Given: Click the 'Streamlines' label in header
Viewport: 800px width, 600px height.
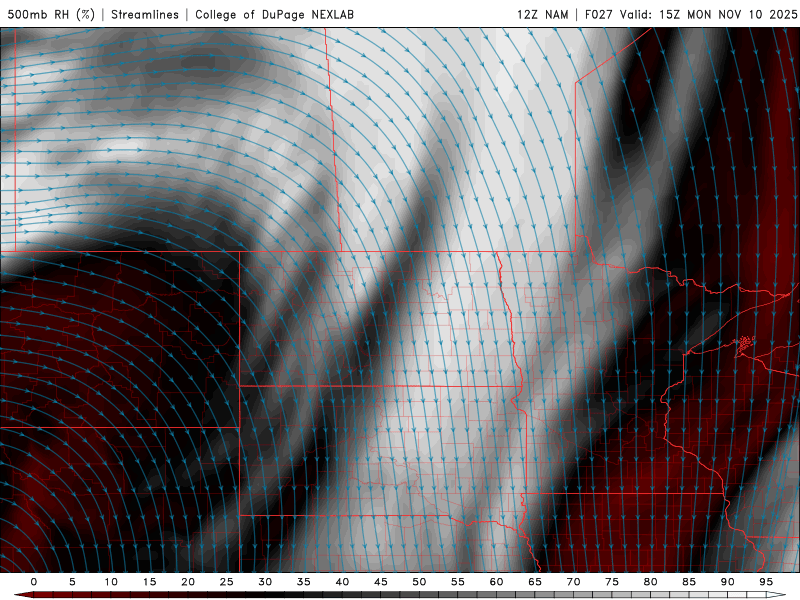Looking at the screenshot, I should click(x=145, y=15).
